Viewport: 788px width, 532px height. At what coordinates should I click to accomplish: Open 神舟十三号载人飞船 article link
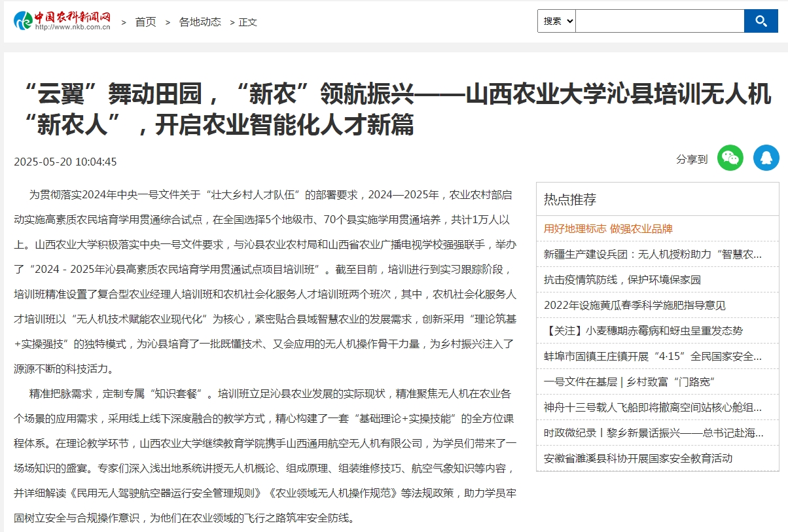[x=653, y=407]
